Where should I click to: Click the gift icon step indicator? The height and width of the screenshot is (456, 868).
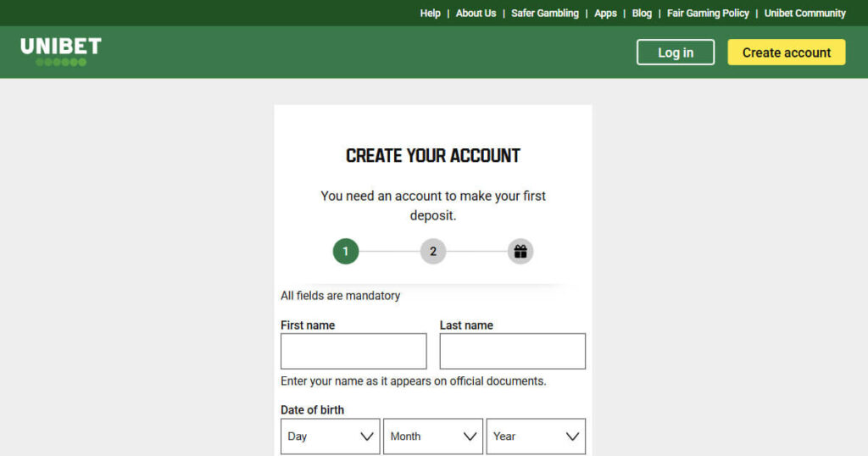click(520, 251)
